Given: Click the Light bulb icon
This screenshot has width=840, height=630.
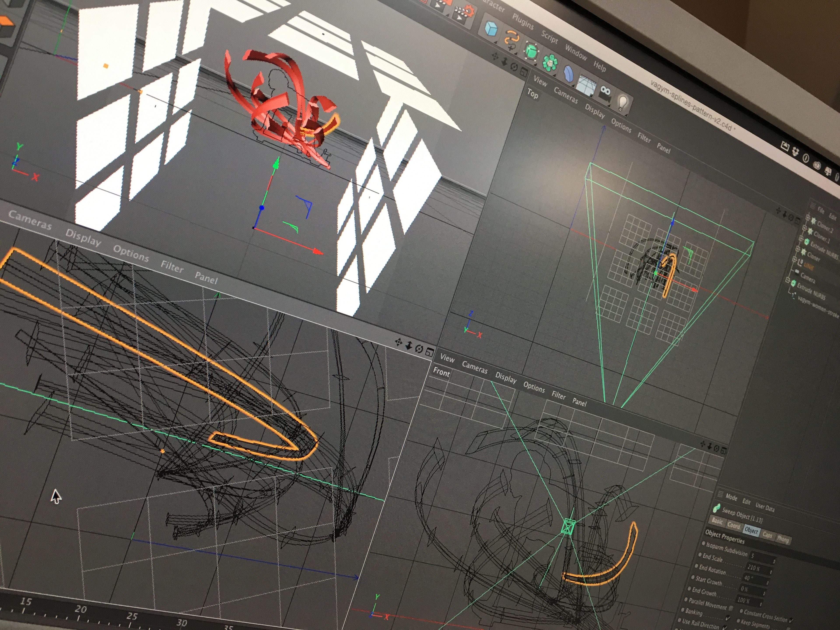Looking at the screenshot, I should pyautogui.click(x=622, y=103).
